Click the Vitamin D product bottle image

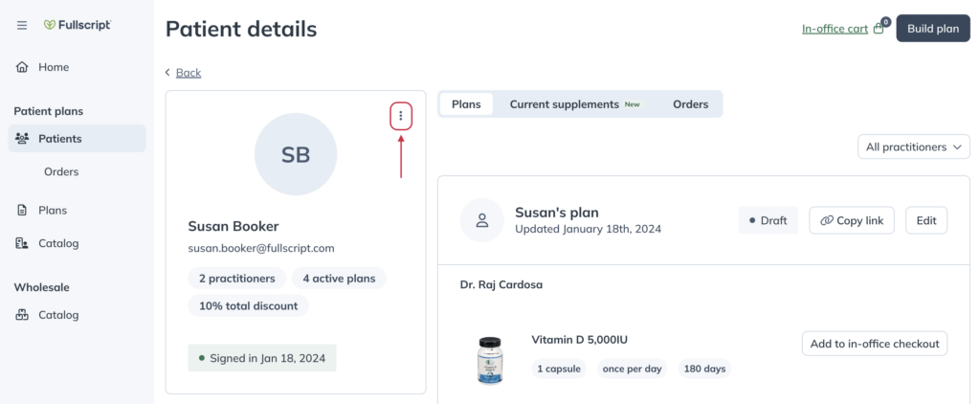coord(490,360)
